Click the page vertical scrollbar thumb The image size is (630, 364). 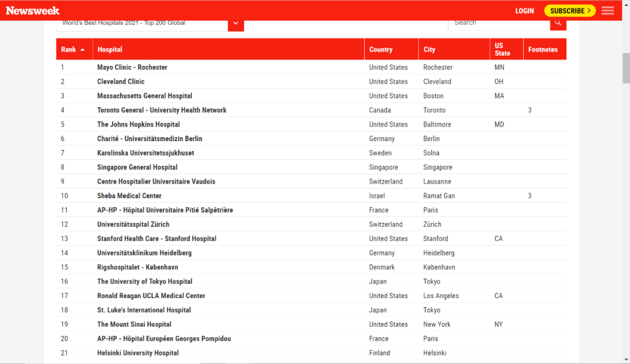(626, 68)
